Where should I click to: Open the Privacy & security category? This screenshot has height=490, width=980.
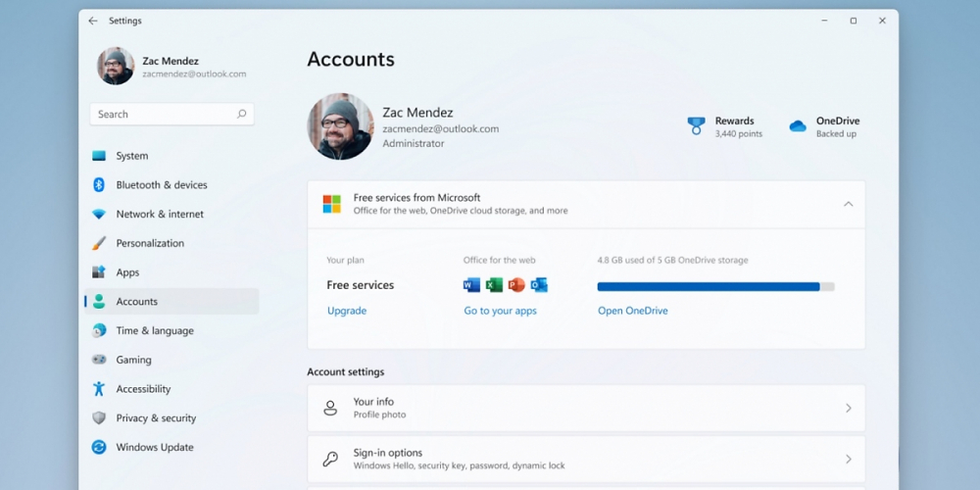(x=171, y=418)
